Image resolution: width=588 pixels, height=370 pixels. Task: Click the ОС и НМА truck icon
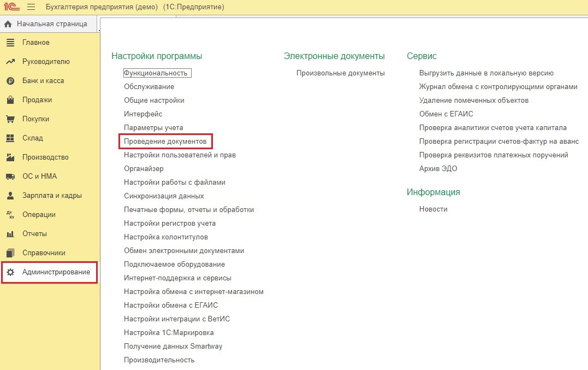(x=10, y=177)
